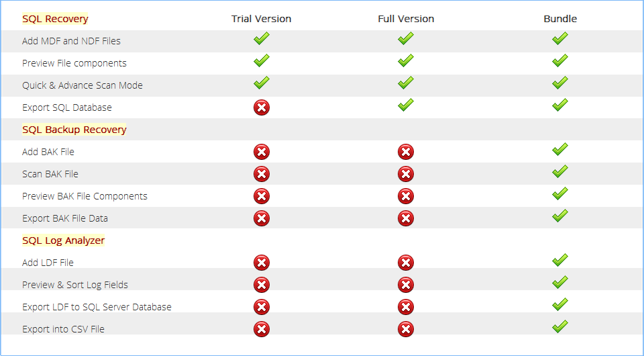The height and width of the screenshot is (356, 644).
Task: Click Full Version checkmark for Quick & Advance Scan Mode
Action: pos(406,83)
